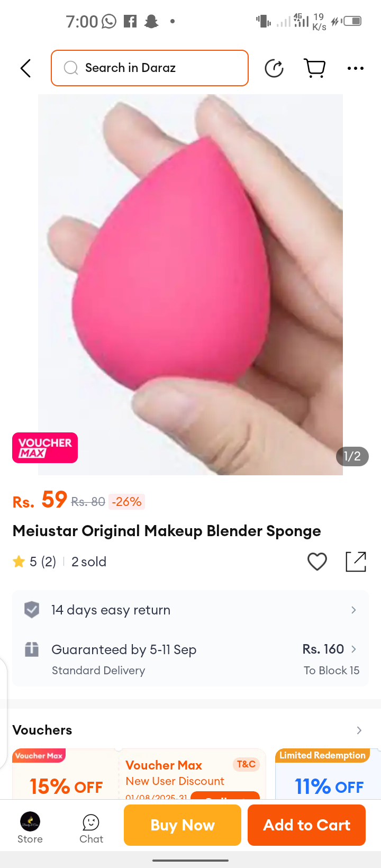
Task: Toggle the heart wishlist icon
Action: point(317,562)
